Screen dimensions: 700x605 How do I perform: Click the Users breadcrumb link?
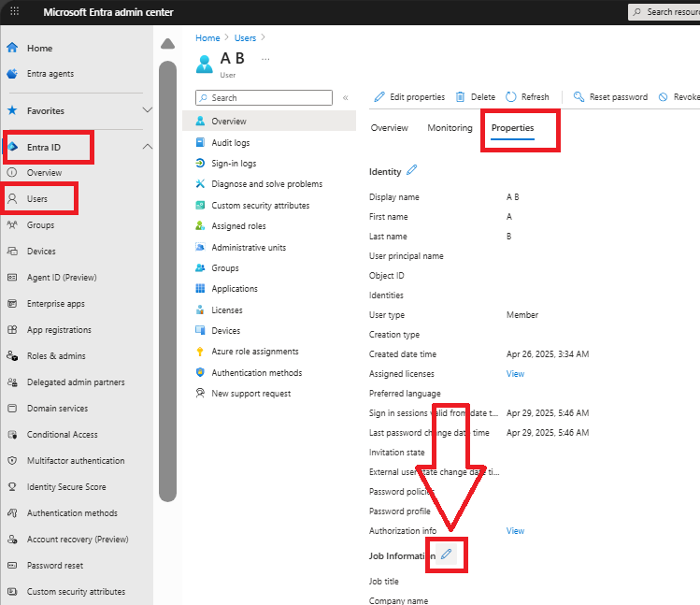(x=245, y=38)
